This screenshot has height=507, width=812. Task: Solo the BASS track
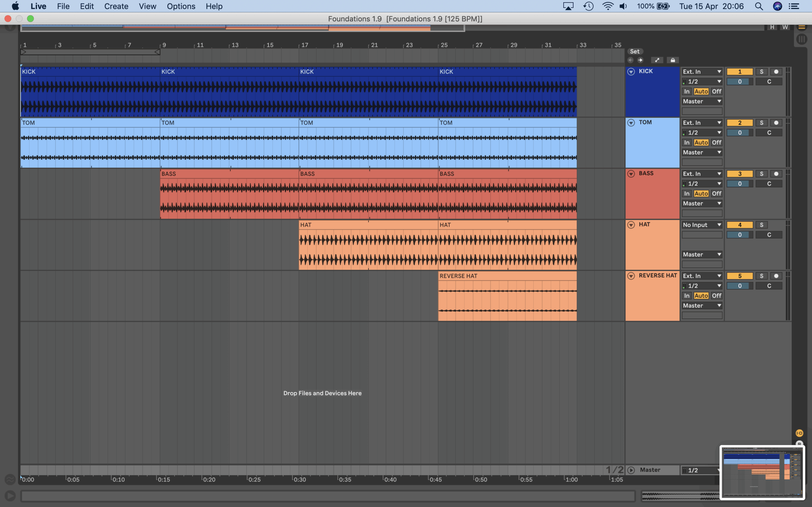[x=761, y=174]
